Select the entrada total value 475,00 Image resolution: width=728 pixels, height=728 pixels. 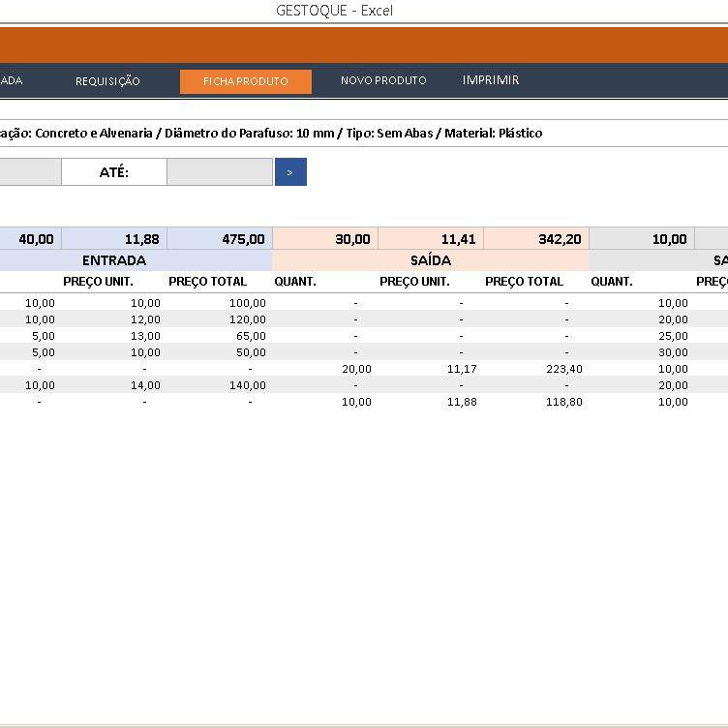coord(220,239)
